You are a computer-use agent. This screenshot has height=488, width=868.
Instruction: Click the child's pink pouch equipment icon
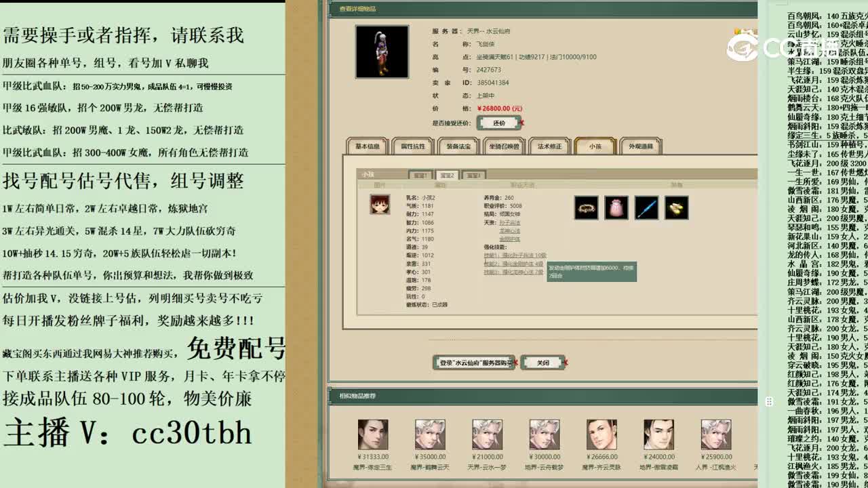(616, 207)
